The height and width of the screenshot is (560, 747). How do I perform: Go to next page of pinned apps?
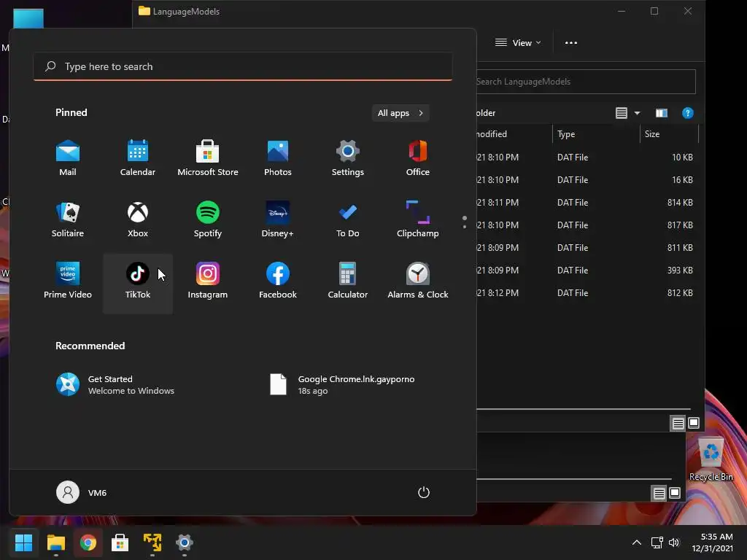click(465, 227)
